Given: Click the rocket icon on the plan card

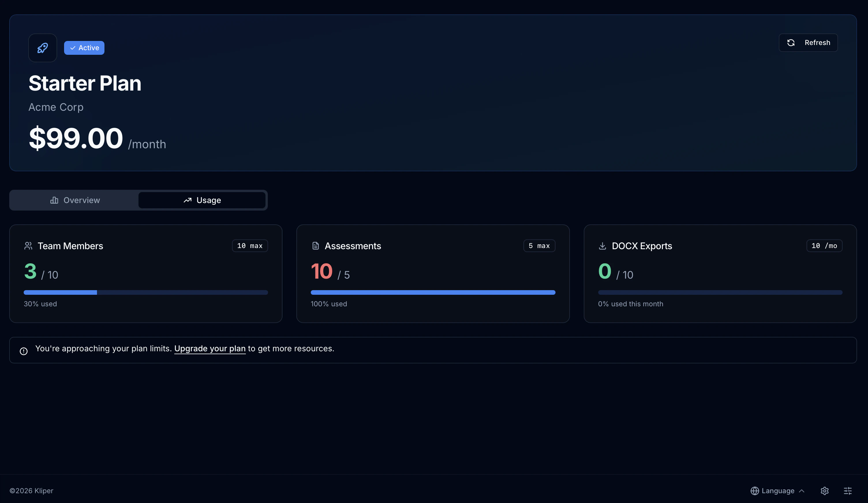Looking at the screenshot, I should click(42, 48).
